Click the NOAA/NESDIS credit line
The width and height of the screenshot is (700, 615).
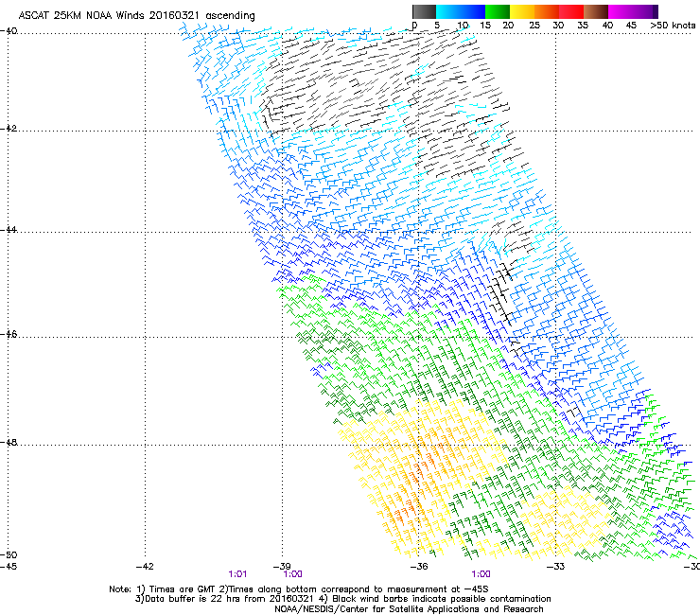click(x=409, y=609)
